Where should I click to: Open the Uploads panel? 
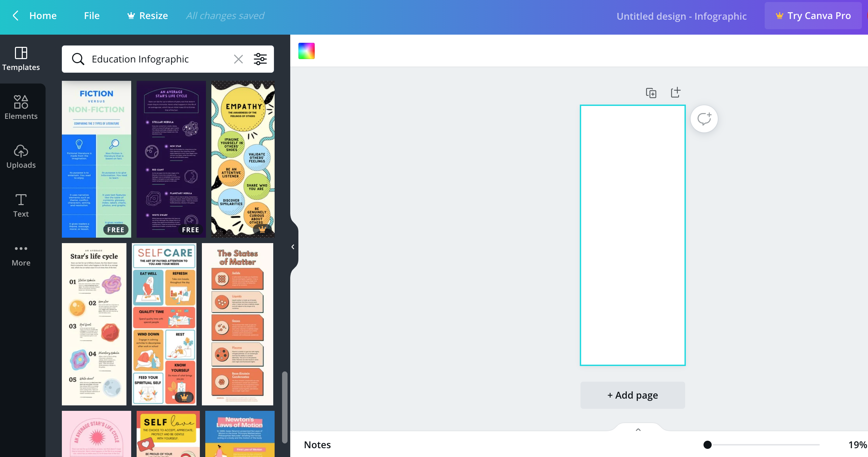21,156
